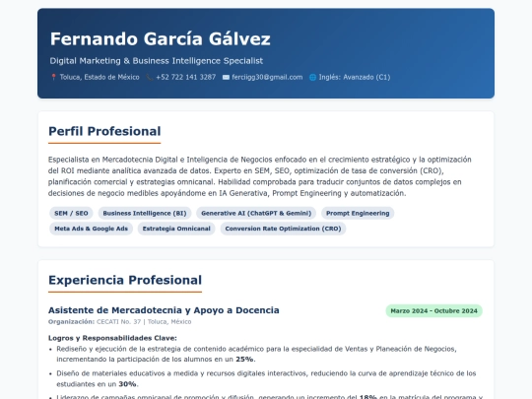Click the Asistente de Mercadotecnia y Apoyo a Docencia title

click(164, 310)
